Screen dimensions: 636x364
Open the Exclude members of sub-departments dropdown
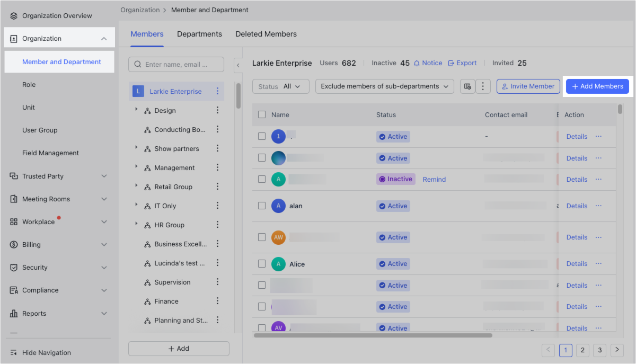(x=384, y=86)
